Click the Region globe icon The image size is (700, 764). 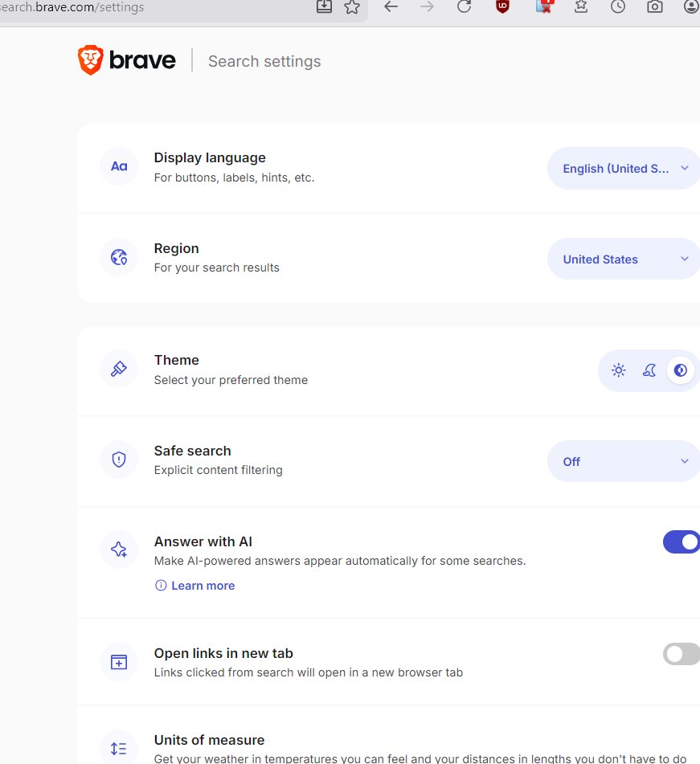(119, 257)
